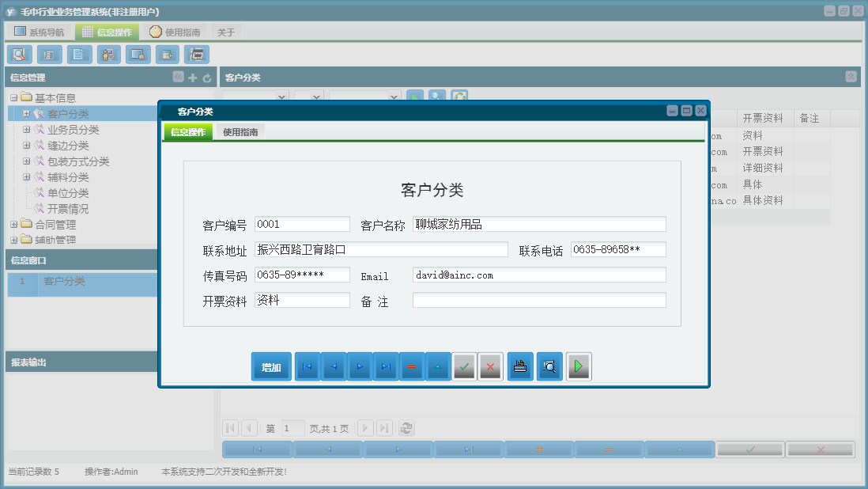
Task: Confirm with green checkmark button in dialog
Action: pos(465,366)
